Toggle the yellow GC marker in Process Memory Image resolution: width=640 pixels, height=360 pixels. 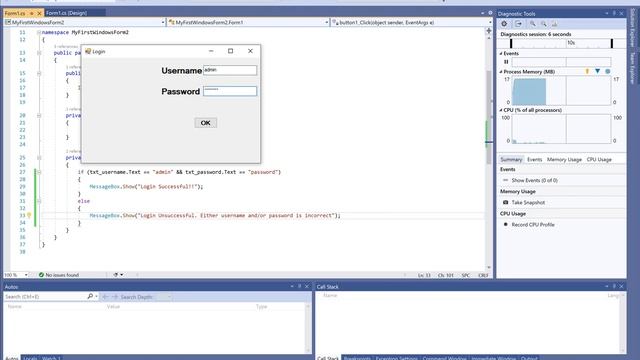tap(587, 71)
